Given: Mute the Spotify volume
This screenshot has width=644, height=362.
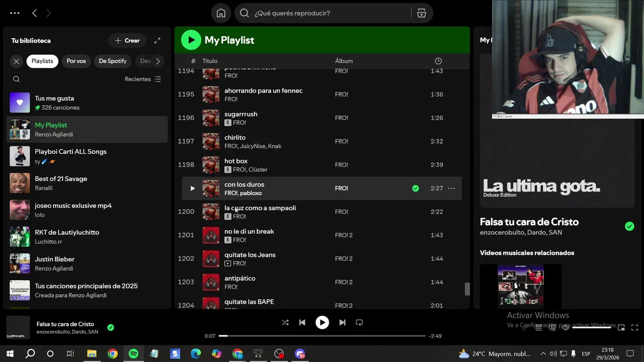Looking at the screenshot, I should [x=566, y=327].
